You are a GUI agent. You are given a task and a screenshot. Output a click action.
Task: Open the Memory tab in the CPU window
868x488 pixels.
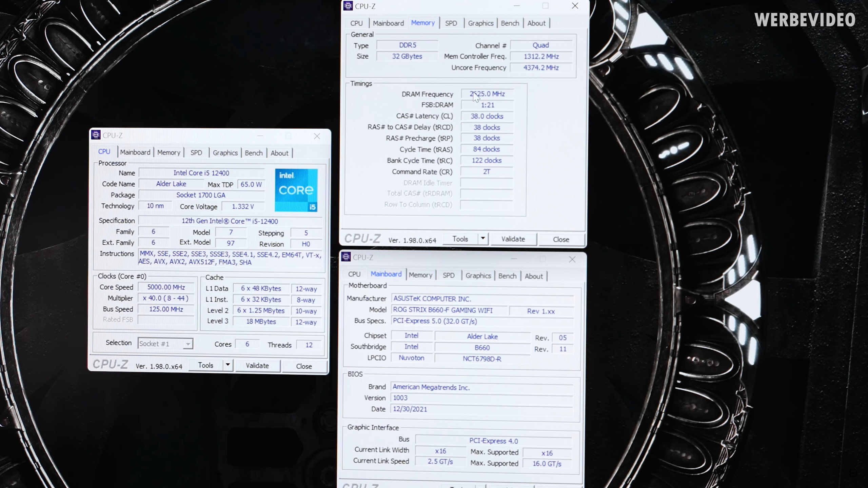[x=169, y=152]
